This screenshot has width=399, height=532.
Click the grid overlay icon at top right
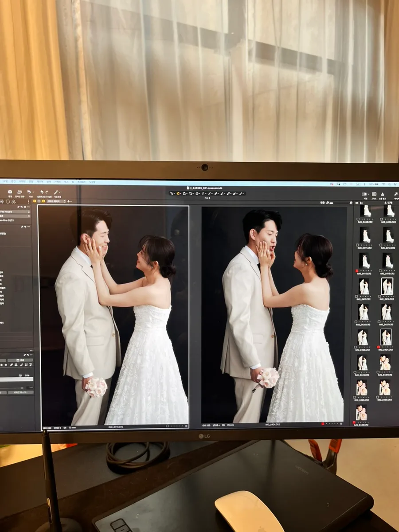[x=373, y=194]
